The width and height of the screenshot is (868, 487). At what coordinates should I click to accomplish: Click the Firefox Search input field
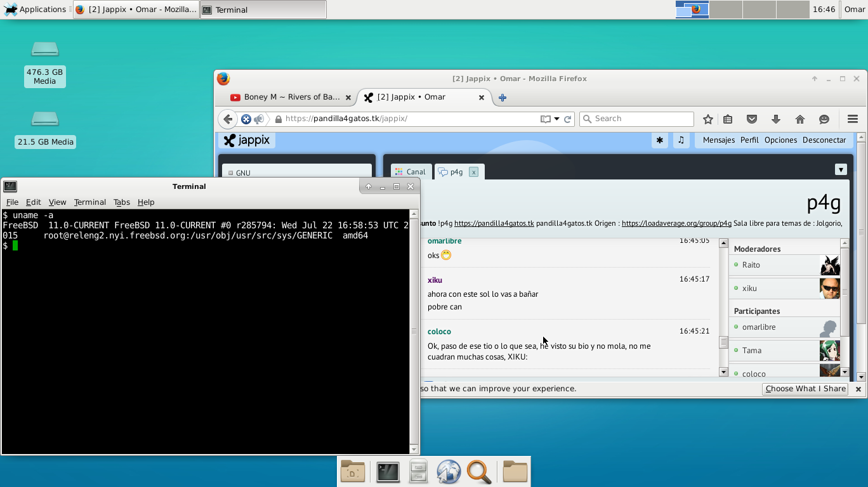pos(636,119)
